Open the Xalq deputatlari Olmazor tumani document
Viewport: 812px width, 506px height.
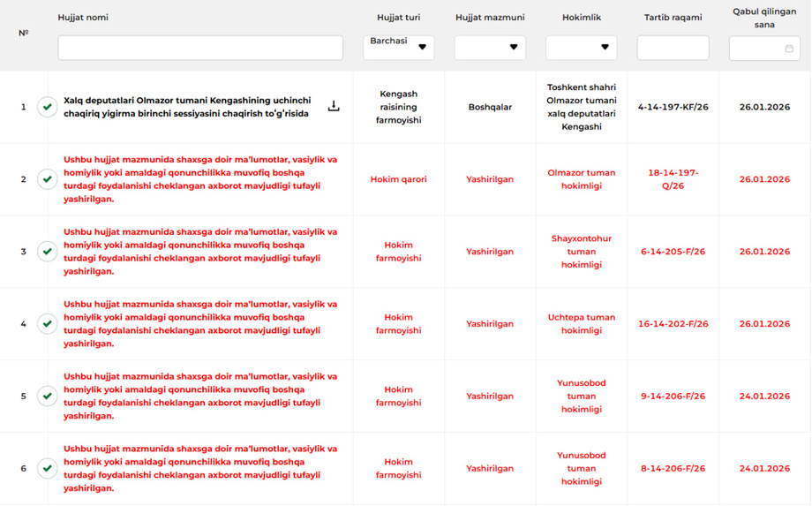[186, 107]
